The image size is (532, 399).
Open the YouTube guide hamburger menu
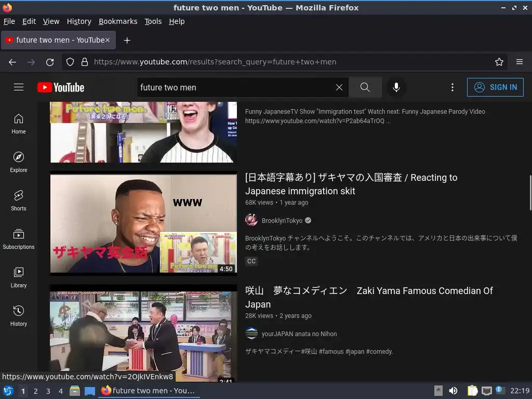pyautogui.click(x=19, y=87)
